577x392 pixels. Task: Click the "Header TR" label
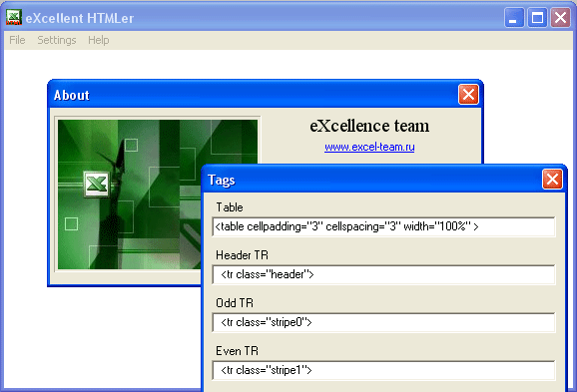pyautogui.click(x=242, y=255)
